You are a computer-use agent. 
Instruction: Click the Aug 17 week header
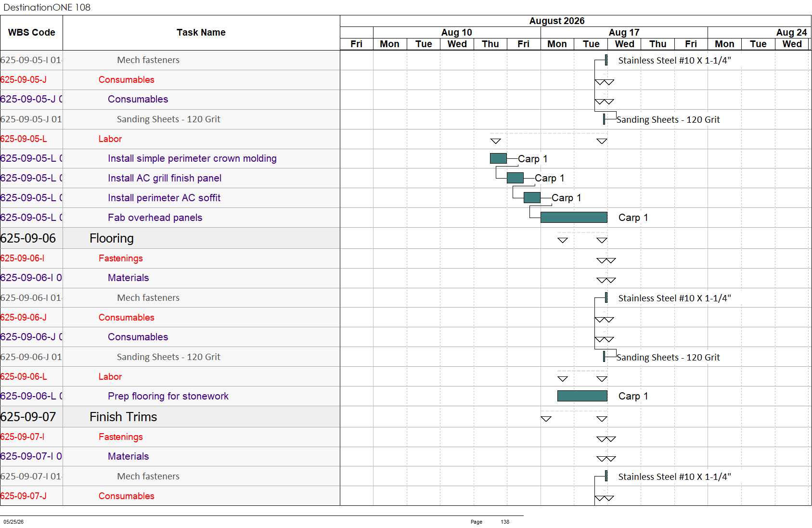(x=624, y=32)
